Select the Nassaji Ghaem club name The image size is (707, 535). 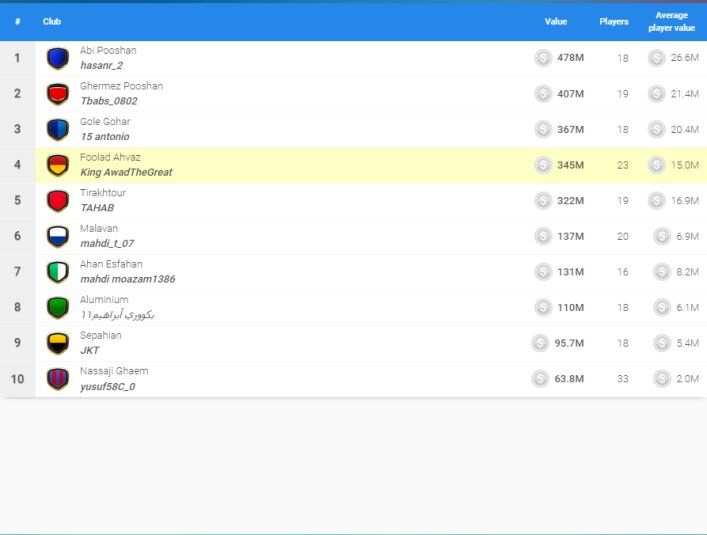114,371
